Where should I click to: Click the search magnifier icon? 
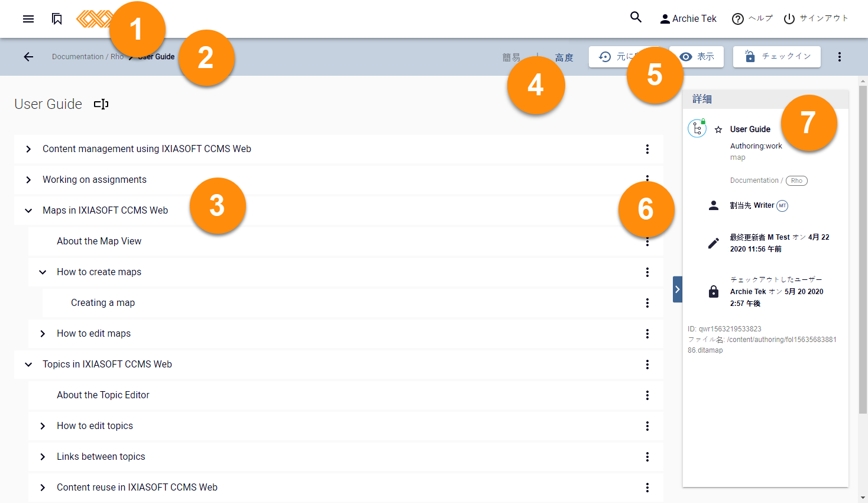pos(636,17)
